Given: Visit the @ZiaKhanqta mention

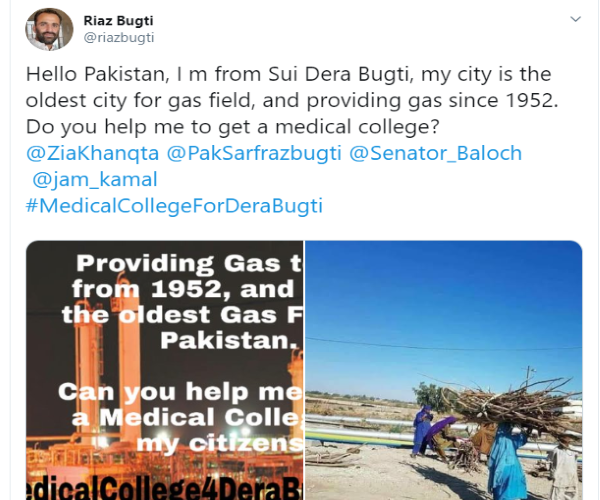Looking at the screenshot, I should click(92, 153).
